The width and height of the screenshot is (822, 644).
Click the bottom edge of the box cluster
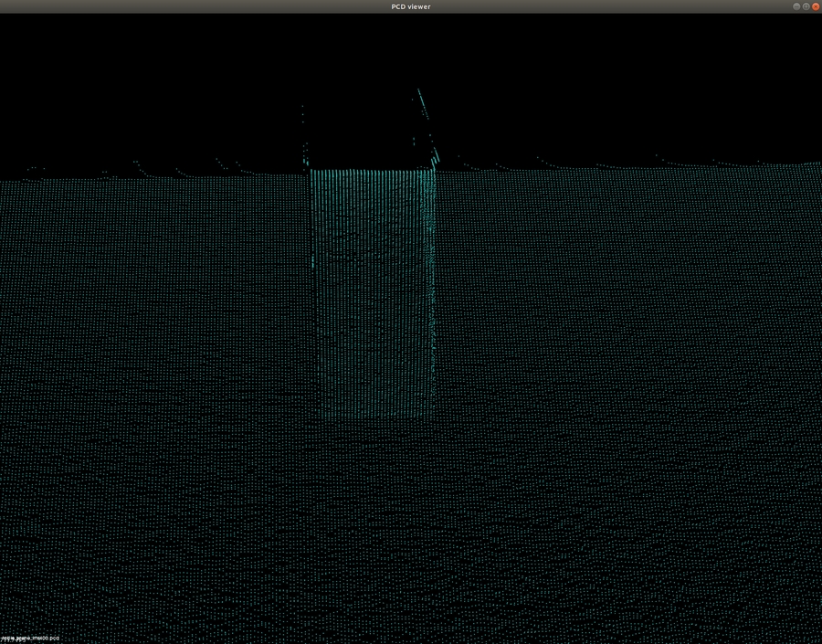tap(374, 417)
